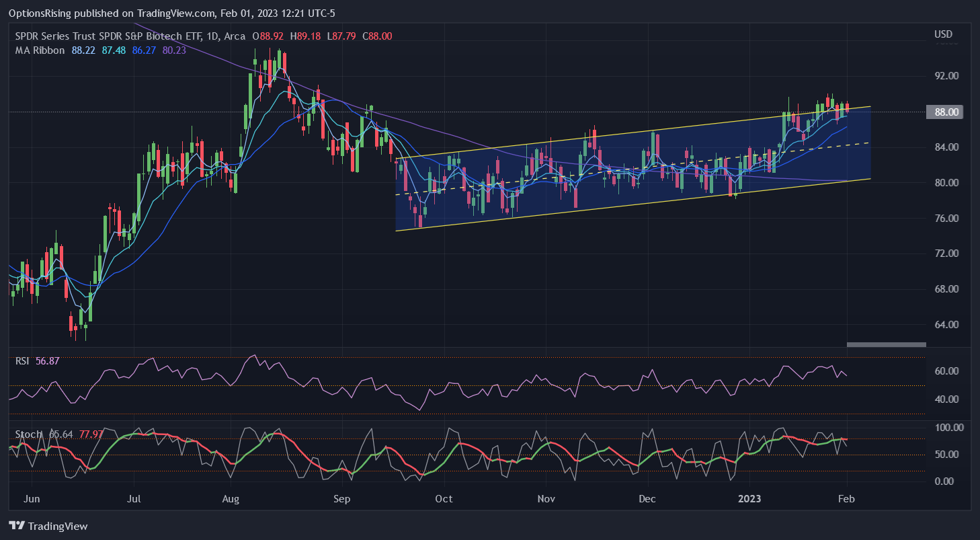980x540 pixels.
Task: Click the Jun label on time axis
Action: 32,499
